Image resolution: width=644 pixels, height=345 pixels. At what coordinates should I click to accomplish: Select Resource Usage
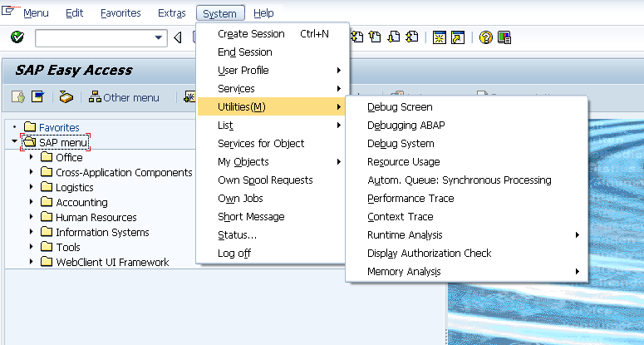(x=466, y=162)
